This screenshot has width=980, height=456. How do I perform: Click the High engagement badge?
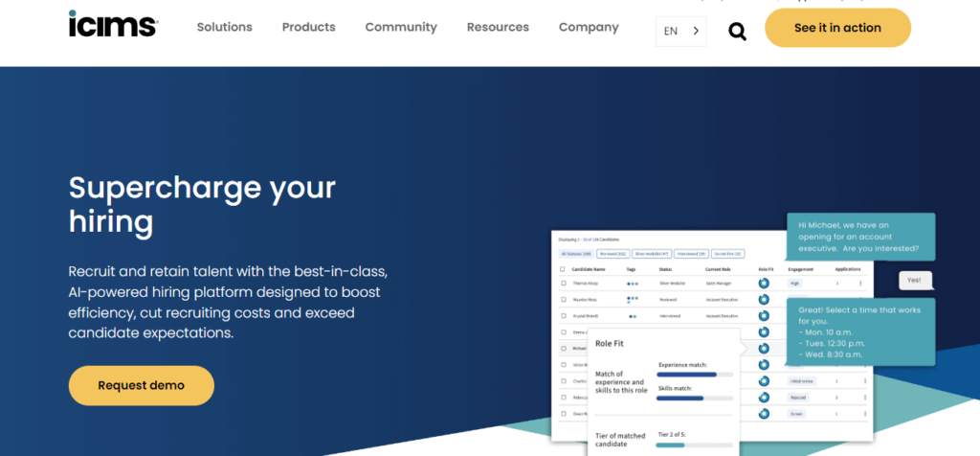click(x=795, y=284)
